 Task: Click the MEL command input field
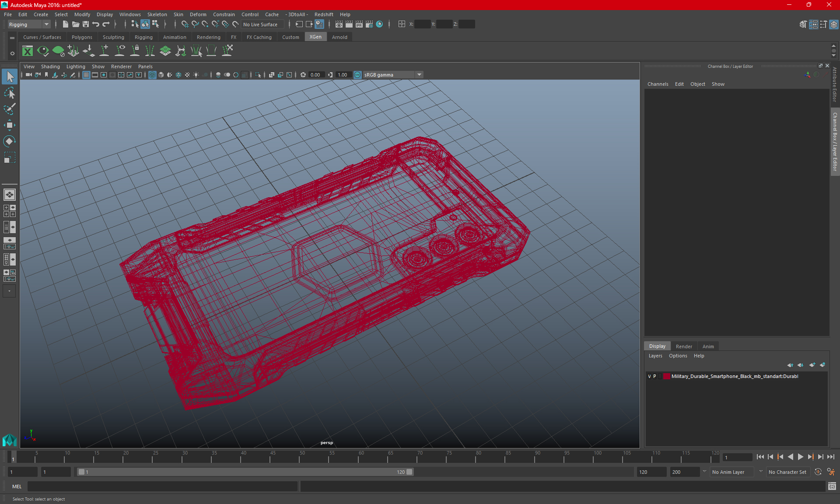click(162, 486)
